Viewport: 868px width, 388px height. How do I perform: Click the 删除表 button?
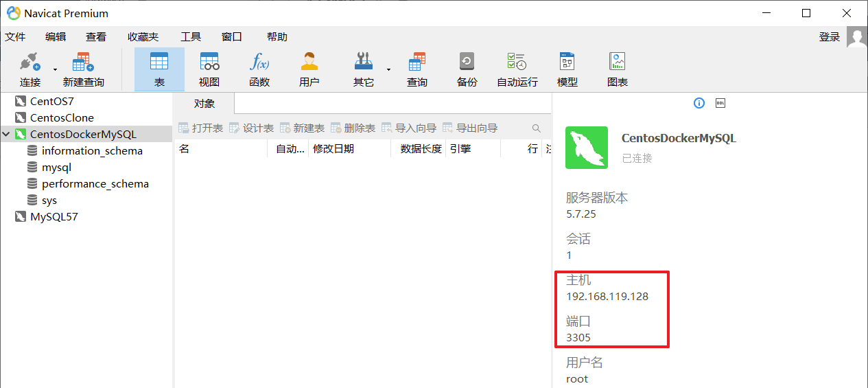[x=353, y=128]
